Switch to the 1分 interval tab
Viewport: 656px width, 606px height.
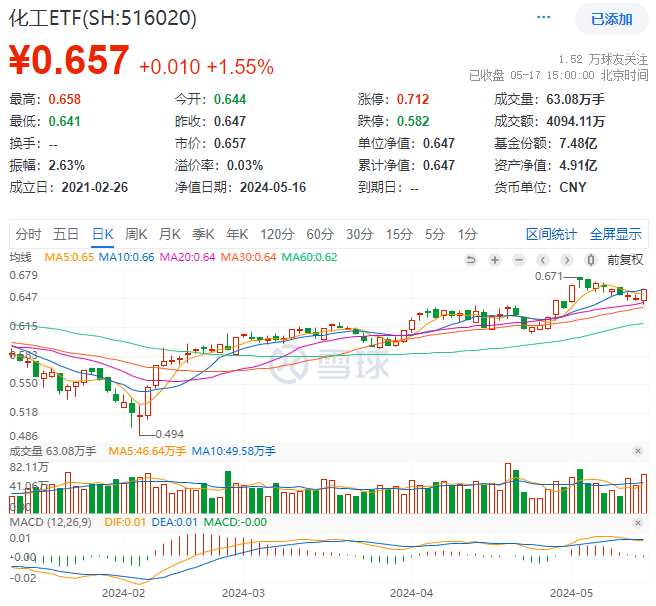[467, 234]
